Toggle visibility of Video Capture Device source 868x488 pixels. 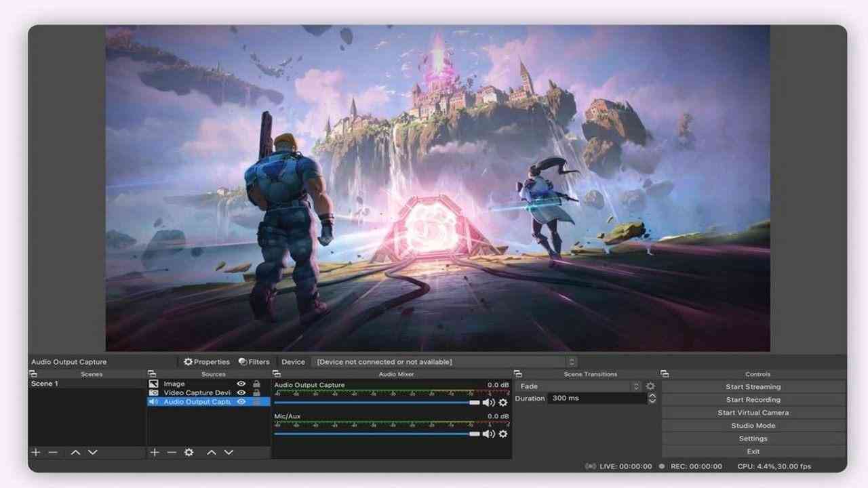(241, 392)
